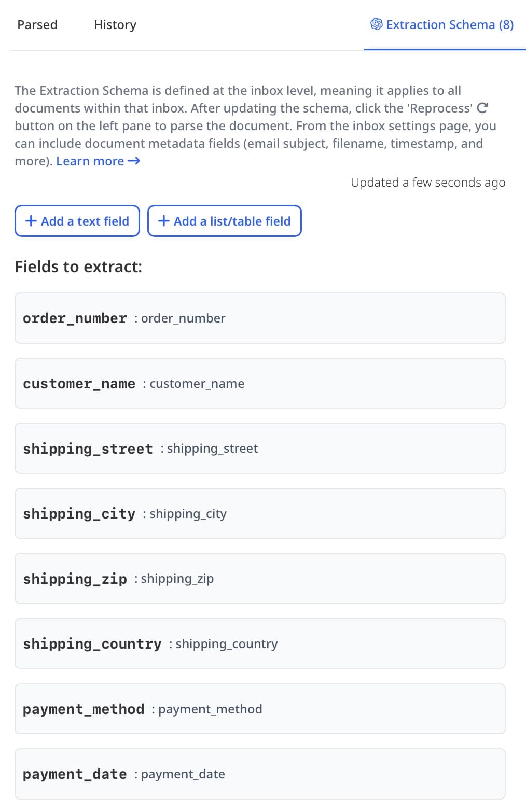Open the shipping_zip field row
This screenshot has height=812, width=526.
tap(260, 578)
